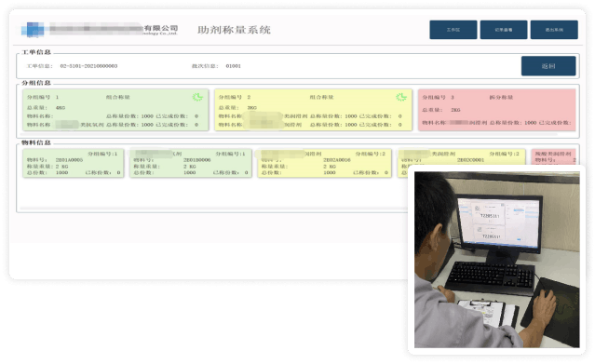Select the pink group 3 拆分称量 card
Image resolution: width=595 pixels, height=364 pixels.
coord(496,110)
